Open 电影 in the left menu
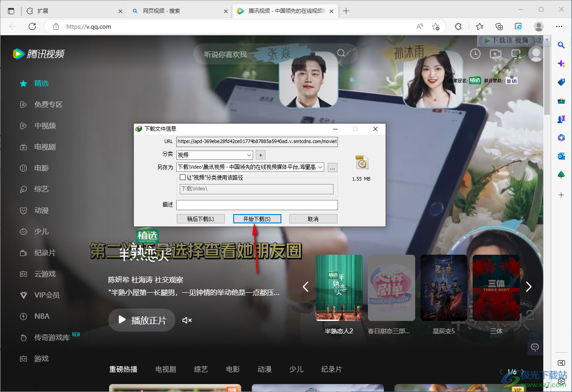The width and height of the screenshot is (572, 392). [42, 168]
